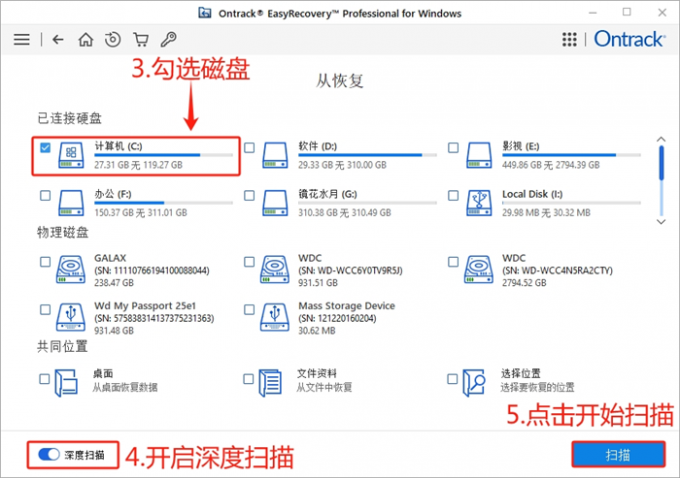This screenshot has height=478, width=680.
Task: Check the Wd My Passport checkbox
Action: (45, 310)
